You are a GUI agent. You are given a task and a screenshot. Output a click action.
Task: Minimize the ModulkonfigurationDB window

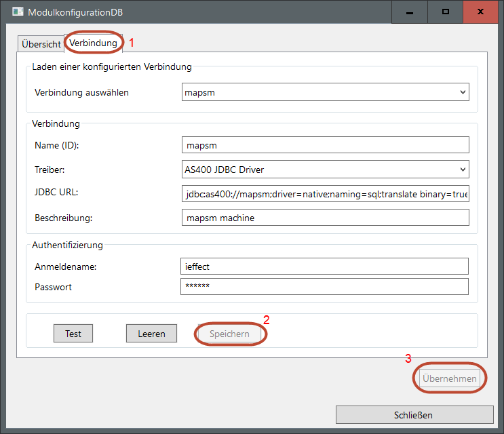pos(410,12)
